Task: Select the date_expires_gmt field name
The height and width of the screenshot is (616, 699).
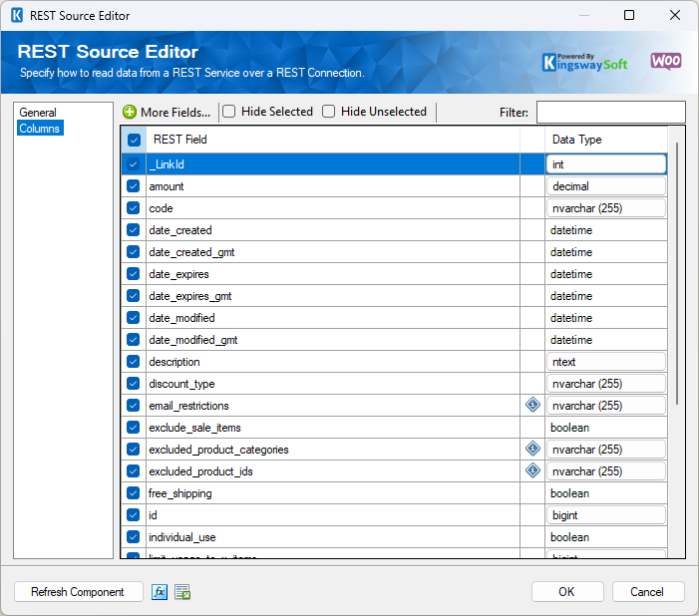Action: [x=190, y=295]
